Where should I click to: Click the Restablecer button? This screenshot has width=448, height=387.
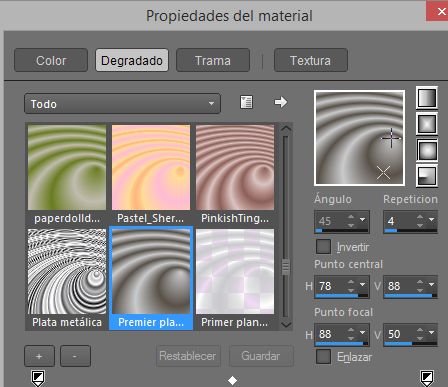[x=188, y=356]
